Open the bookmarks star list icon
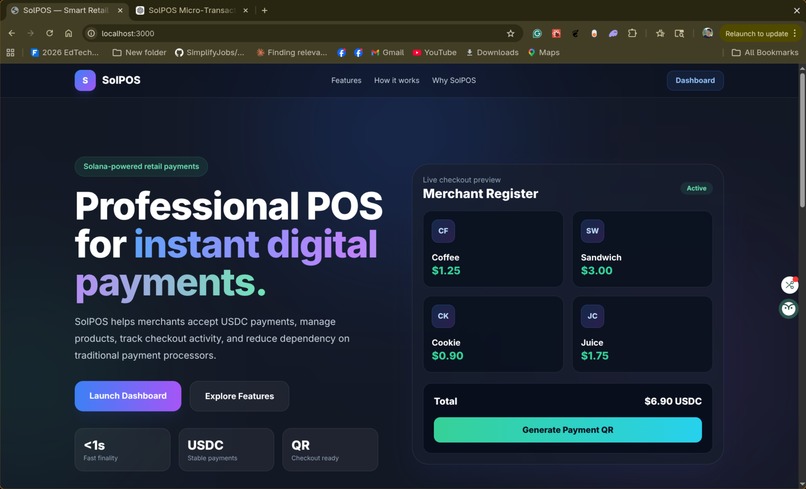 660,33
